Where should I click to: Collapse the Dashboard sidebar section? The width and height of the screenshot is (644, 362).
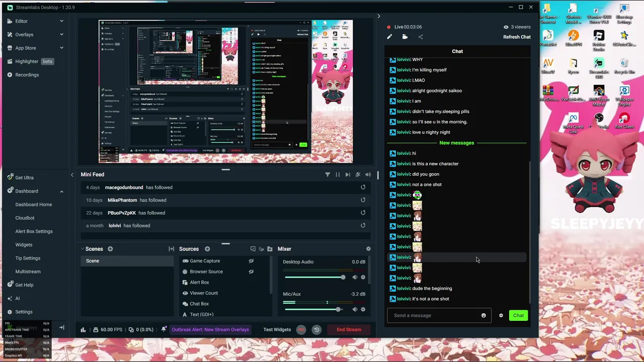61,191
